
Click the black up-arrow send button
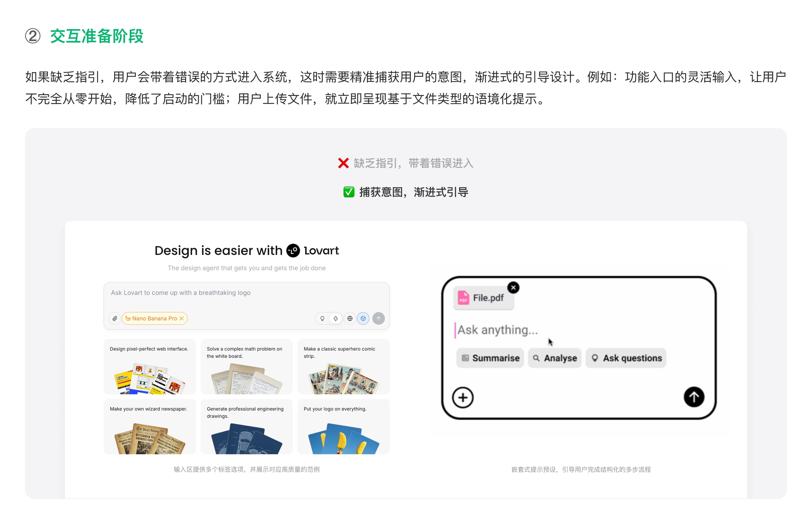tap(694, 397)
